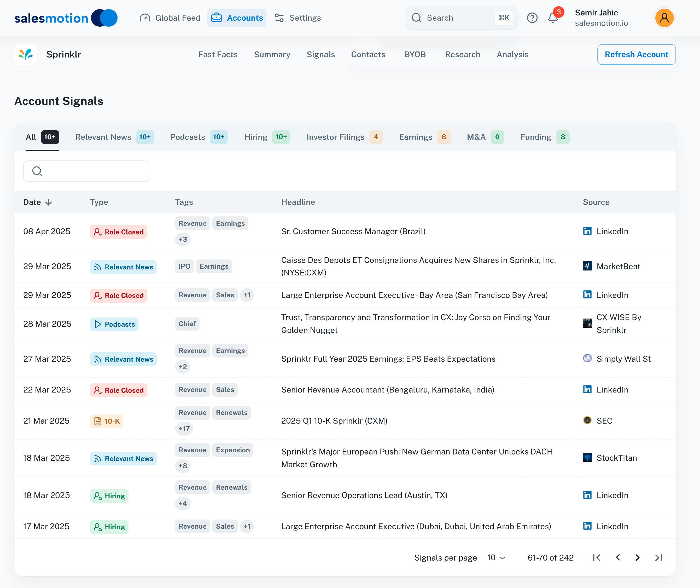Expand +2 tags on Full Year Earnings row
The width and height of the screenshot is (700, 588).
[183, 367]
